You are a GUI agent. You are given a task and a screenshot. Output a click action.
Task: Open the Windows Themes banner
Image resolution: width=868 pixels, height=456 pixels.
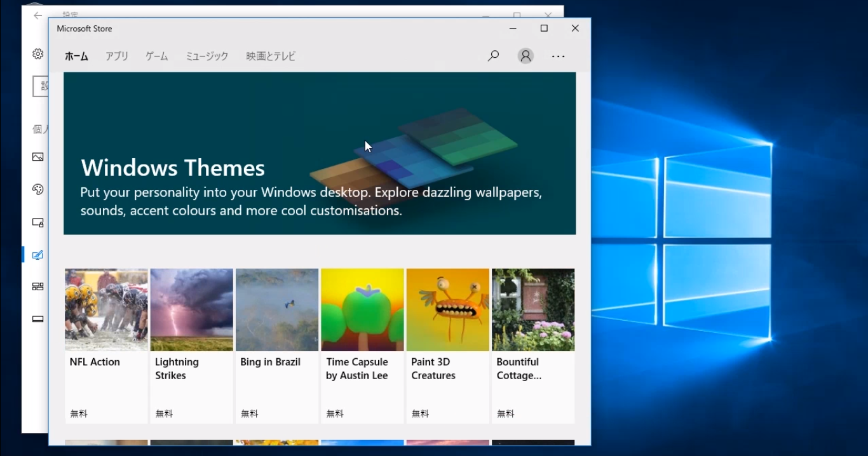point(320,153)
